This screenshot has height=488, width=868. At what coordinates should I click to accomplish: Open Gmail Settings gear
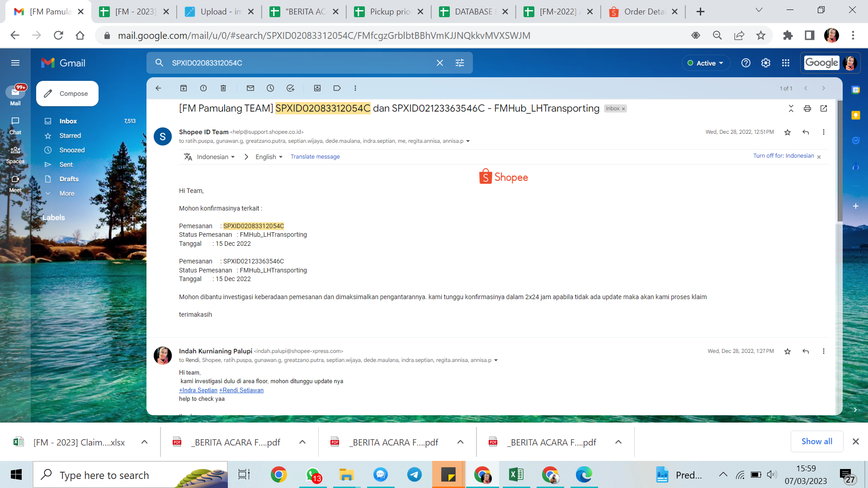(x=766, y=63)
